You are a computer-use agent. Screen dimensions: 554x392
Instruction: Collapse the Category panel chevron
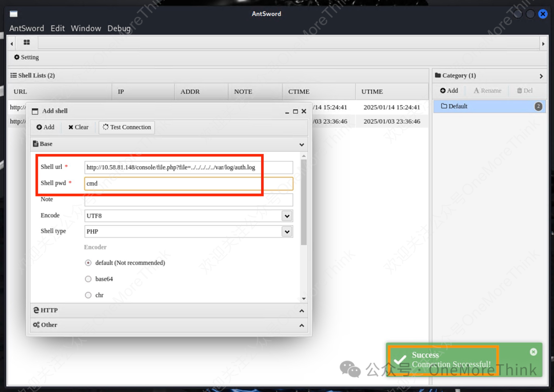pyautogui.click(x=541, y=76)
